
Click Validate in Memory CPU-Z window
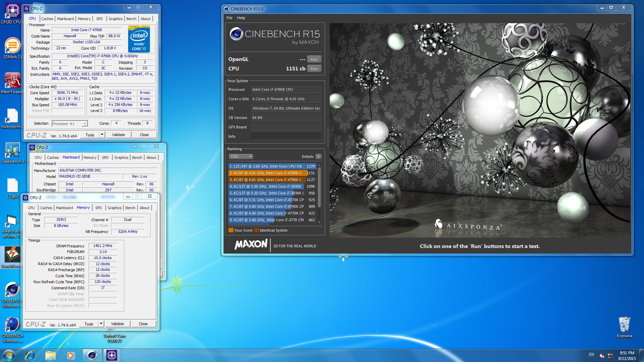click(x=117, y=324)
